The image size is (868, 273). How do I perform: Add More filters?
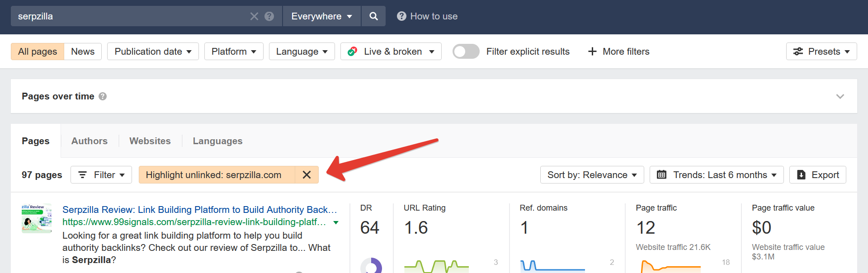point(618,52)
